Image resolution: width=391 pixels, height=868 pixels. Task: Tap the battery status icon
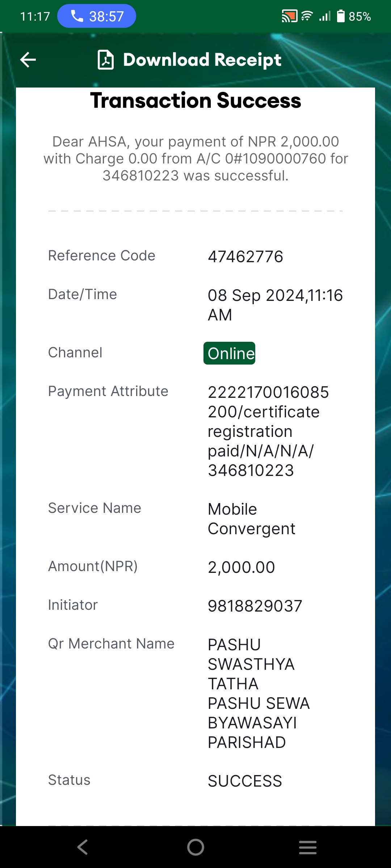tap(341, 16)
